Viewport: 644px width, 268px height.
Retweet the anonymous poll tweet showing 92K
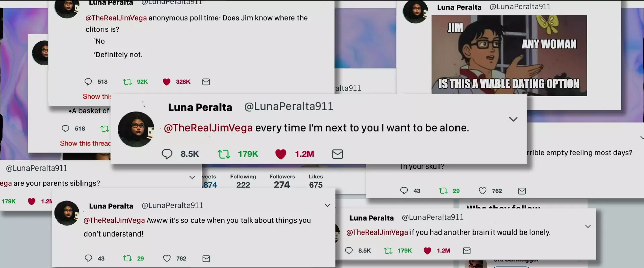click(127, 82)
